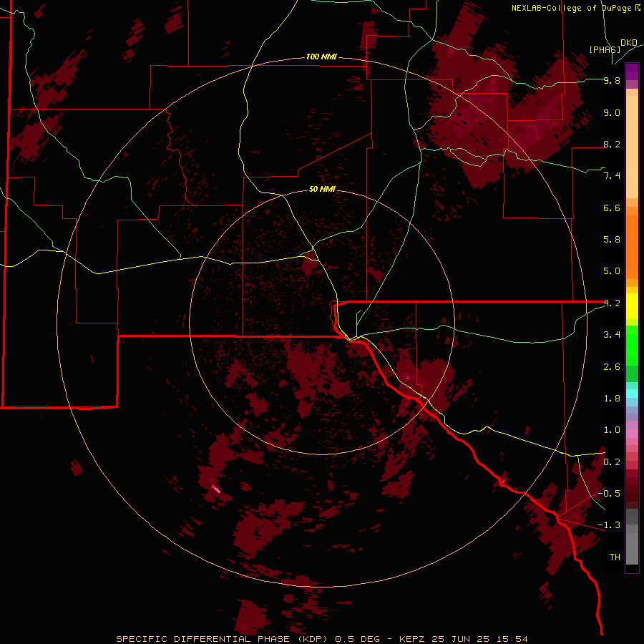644x644 pixels.
Task: Click the "25 JUN 25 15:54" timestamp
Action: [479, 639]
